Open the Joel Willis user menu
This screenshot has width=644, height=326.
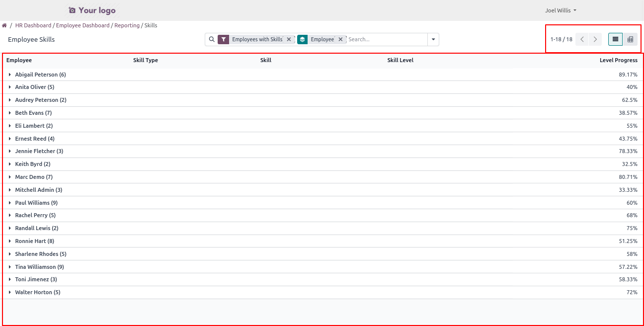(x=561, y=10)
